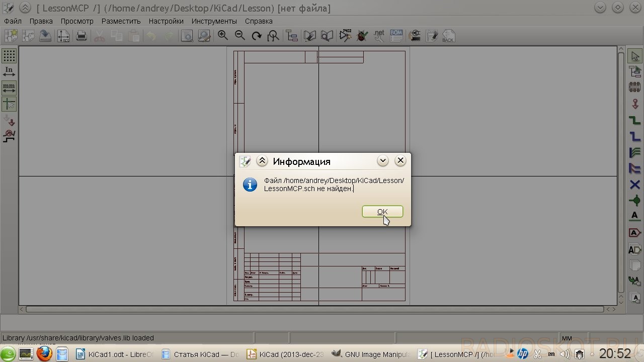644x362 pixels.
Task: Toggle the wire orientation constraint icon
Action: pyautogui.click(x=9, y=136)
